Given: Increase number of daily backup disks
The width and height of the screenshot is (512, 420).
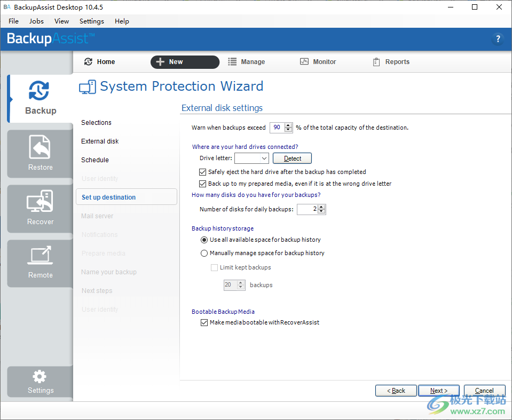Looking at the screenshot, I should [x=321, y=207].
